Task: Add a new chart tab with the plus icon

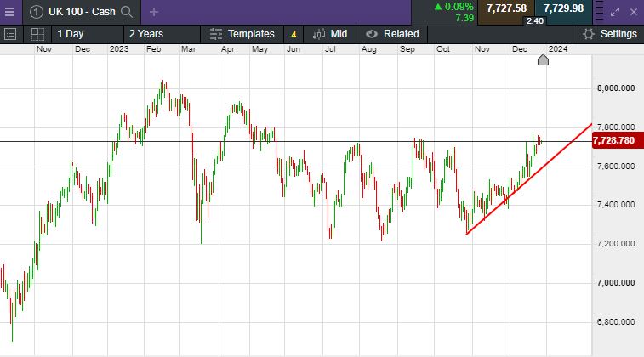Action: (x=153, y=12)
